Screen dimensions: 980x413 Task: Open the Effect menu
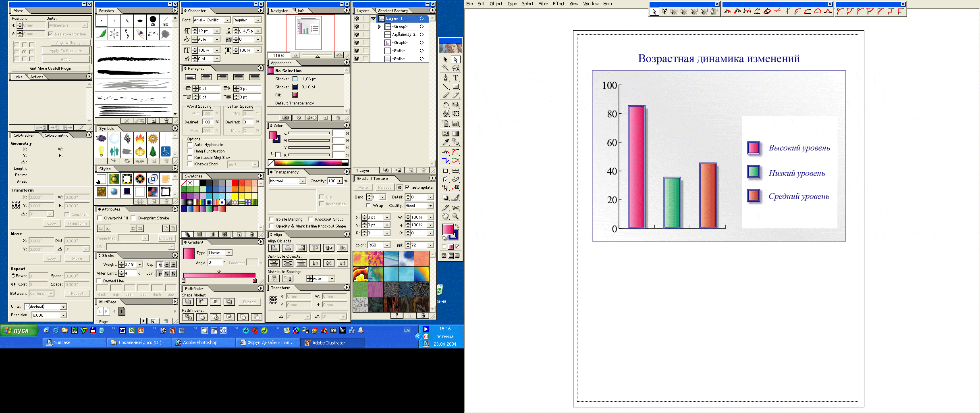point(559,4)
